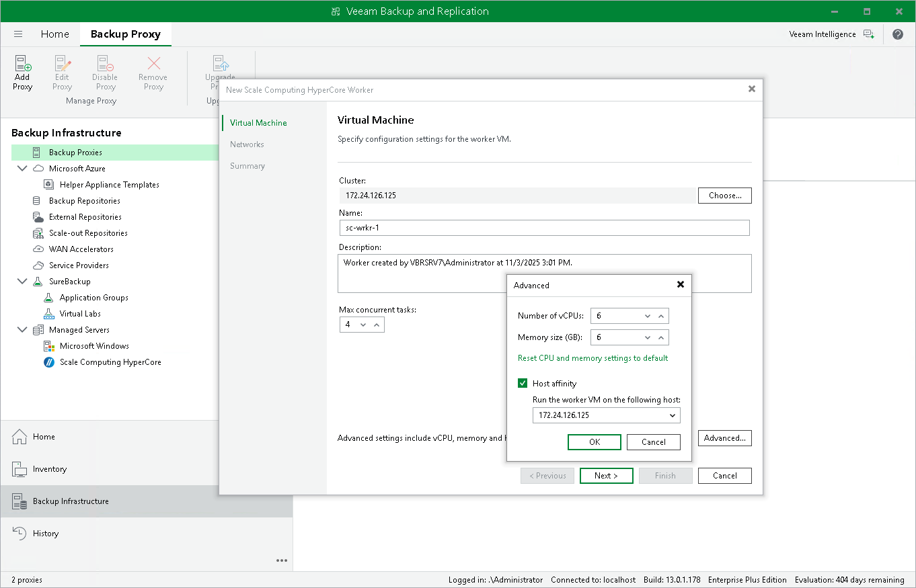
Task: Select Microsoft Windows server node
Action: [x=94, y=346]
